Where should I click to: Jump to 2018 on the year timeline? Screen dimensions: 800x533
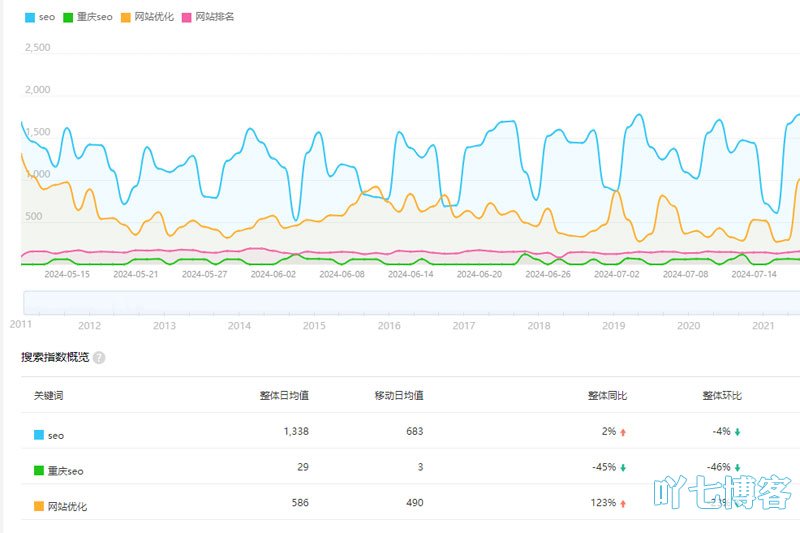[x=539, y=325]
